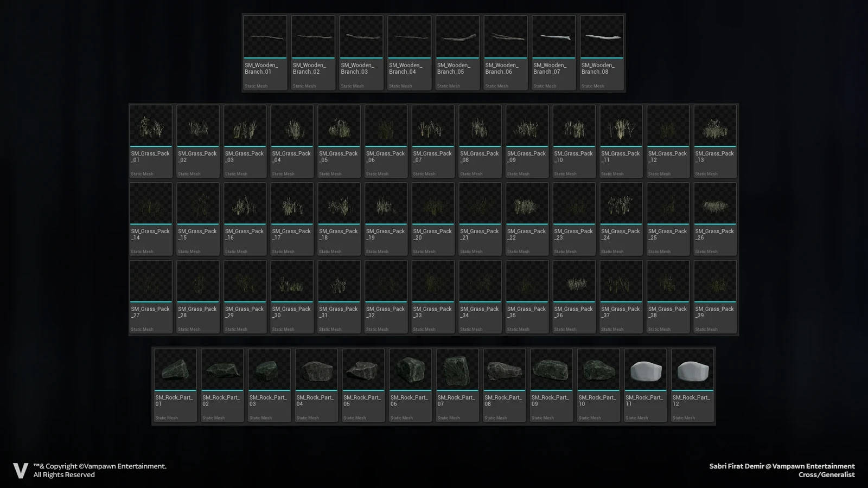Open the SM_Grass_Pack_23 asset
The image size is (868, 488).
tap(574, 219)
